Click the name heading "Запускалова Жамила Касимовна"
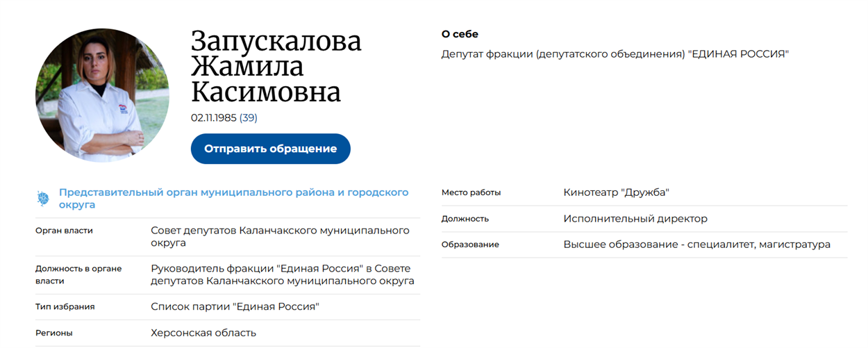 tap(276, 67)
